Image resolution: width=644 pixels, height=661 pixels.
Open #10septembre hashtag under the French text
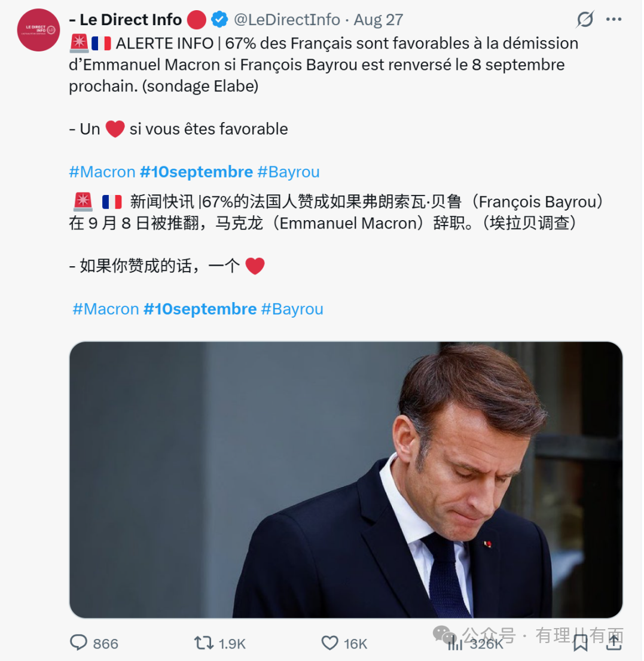(196, 172)
